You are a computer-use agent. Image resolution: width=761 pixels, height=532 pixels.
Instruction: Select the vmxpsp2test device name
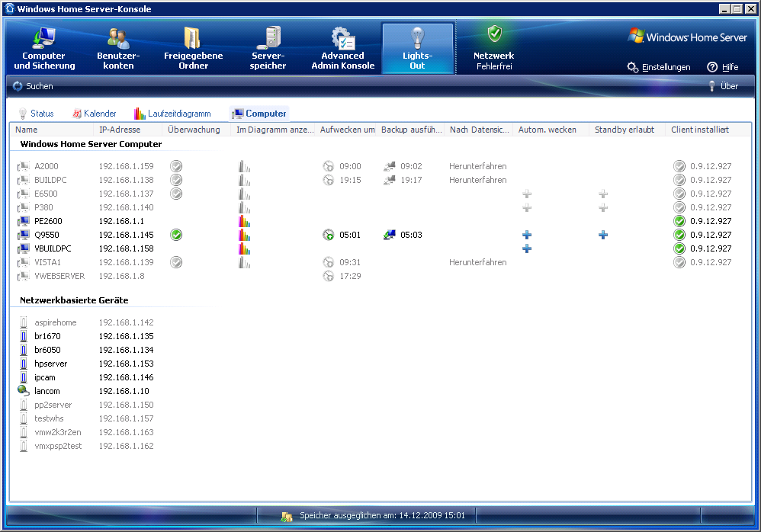(58, 446)
